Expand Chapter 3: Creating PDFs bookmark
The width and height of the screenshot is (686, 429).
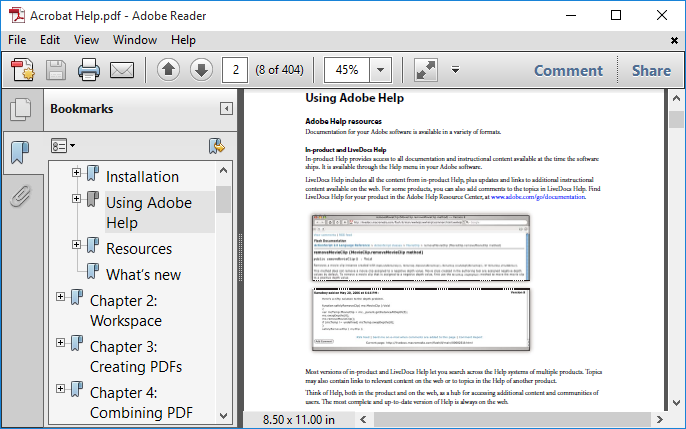tap(60, 342)
